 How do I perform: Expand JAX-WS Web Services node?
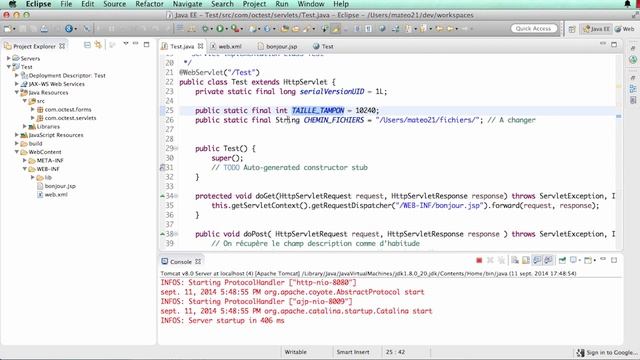click(x=17, y=84)
